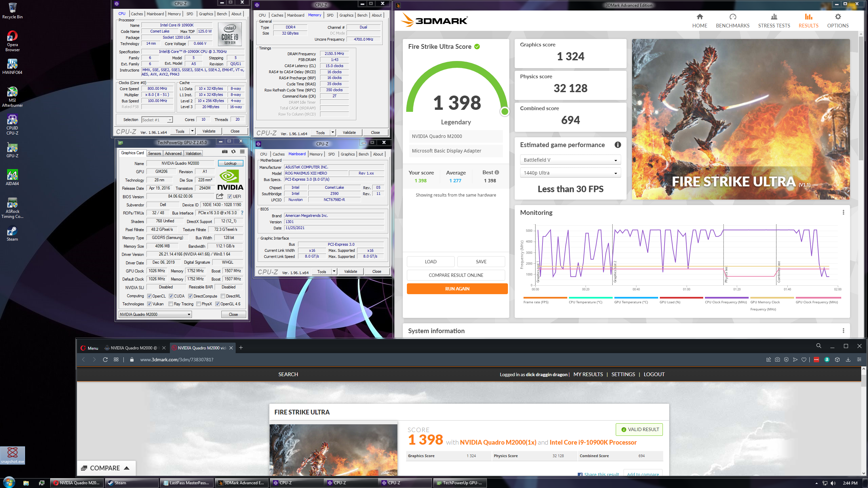The height and width of the screenshot is (488, 868).
Task: Click Opera bookmark heart icon
Action: (x=804, y=360)
